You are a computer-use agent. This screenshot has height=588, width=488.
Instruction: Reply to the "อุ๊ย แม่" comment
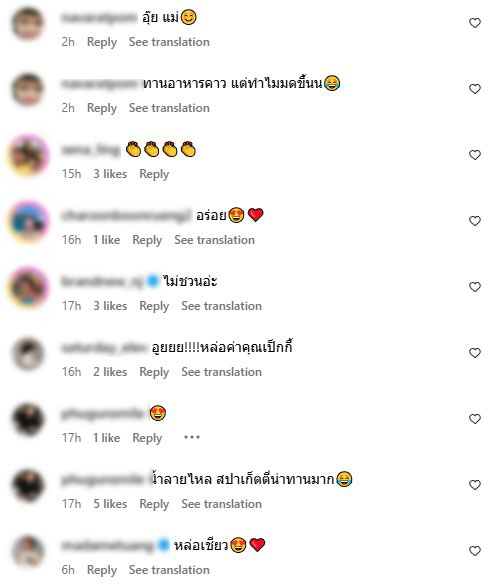[x=102, y=42]
